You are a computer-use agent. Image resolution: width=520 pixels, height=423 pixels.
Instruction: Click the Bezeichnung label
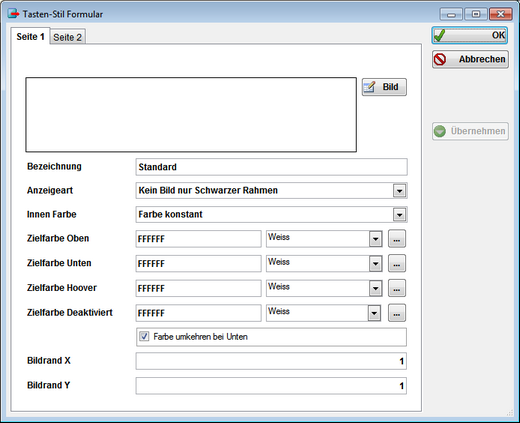coord(54,166)
